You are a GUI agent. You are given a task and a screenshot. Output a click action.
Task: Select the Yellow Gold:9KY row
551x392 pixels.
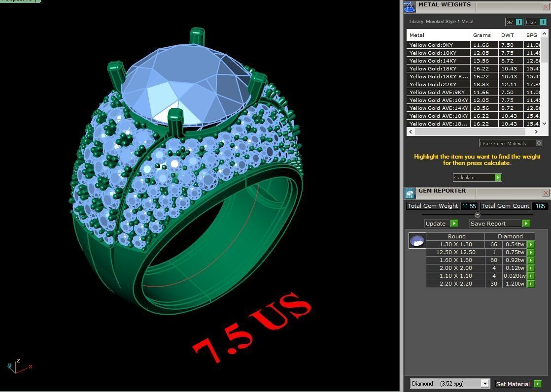point(473,45)
